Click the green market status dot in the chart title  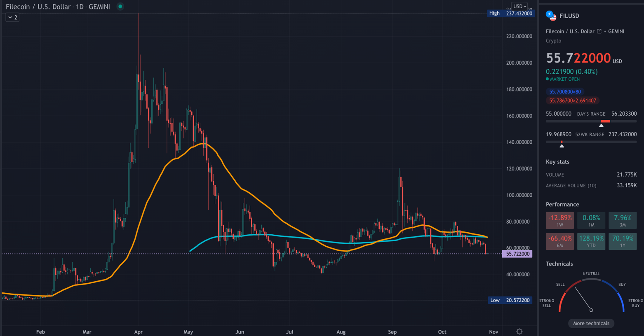click(120, 7)
